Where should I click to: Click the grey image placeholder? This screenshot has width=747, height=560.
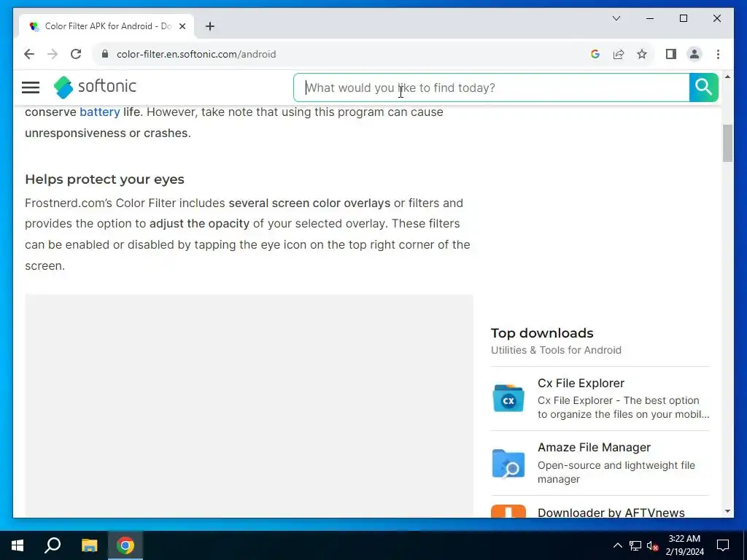(x=249, y=405)
